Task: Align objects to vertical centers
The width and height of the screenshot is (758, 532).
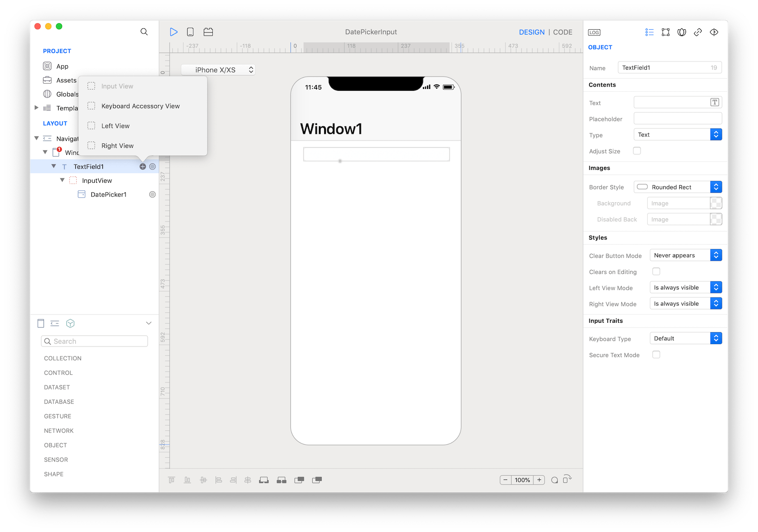Action: point(203,480)
